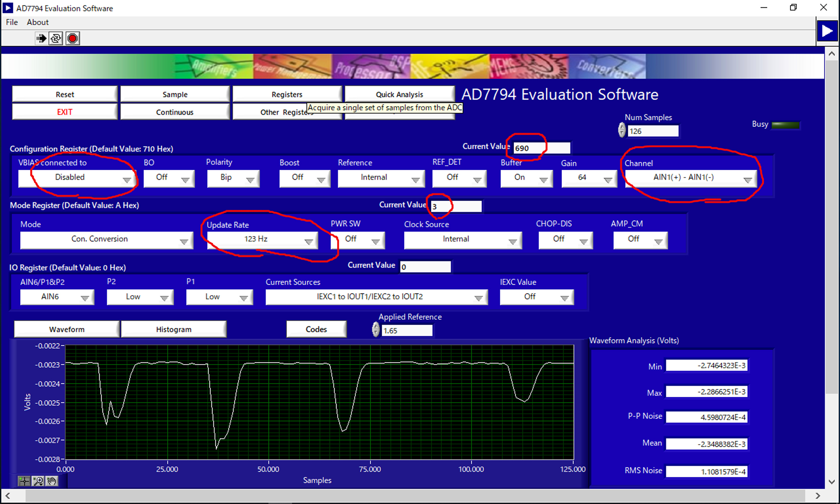Image resolution: width=840 pixels, height=504 pixels.
Task: Click Configuration Register Current Value field 690
Action: click(x=541, y=148)
